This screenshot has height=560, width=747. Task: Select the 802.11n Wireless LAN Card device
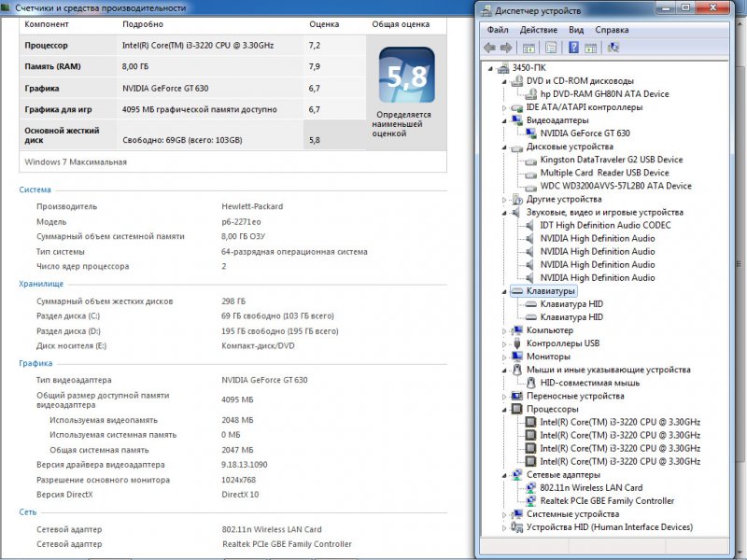tap(591, 488)
